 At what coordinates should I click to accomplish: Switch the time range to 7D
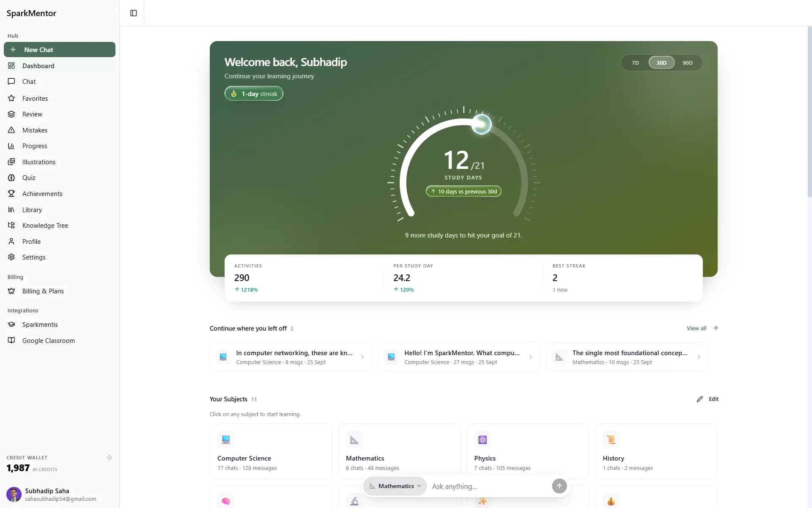[635, 63]
